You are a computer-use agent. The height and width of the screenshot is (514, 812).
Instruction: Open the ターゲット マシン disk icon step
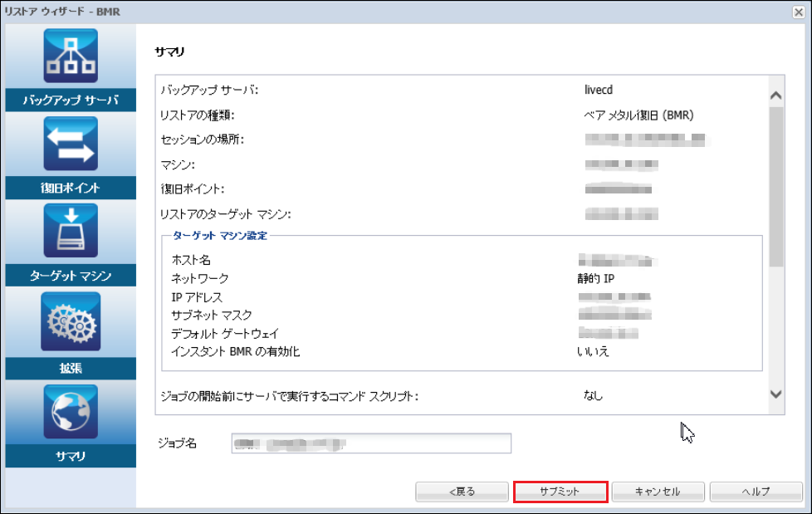click(71, 231)
